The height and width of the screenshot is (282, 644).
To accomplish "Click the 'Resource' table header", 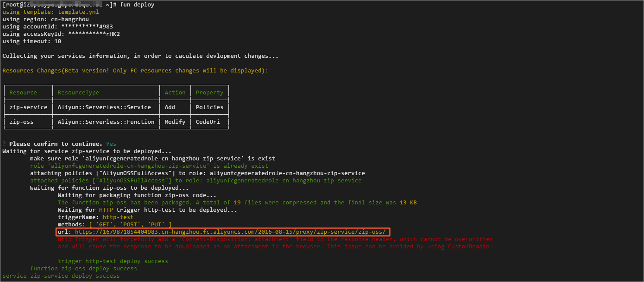I will click(x=23, y=93).
